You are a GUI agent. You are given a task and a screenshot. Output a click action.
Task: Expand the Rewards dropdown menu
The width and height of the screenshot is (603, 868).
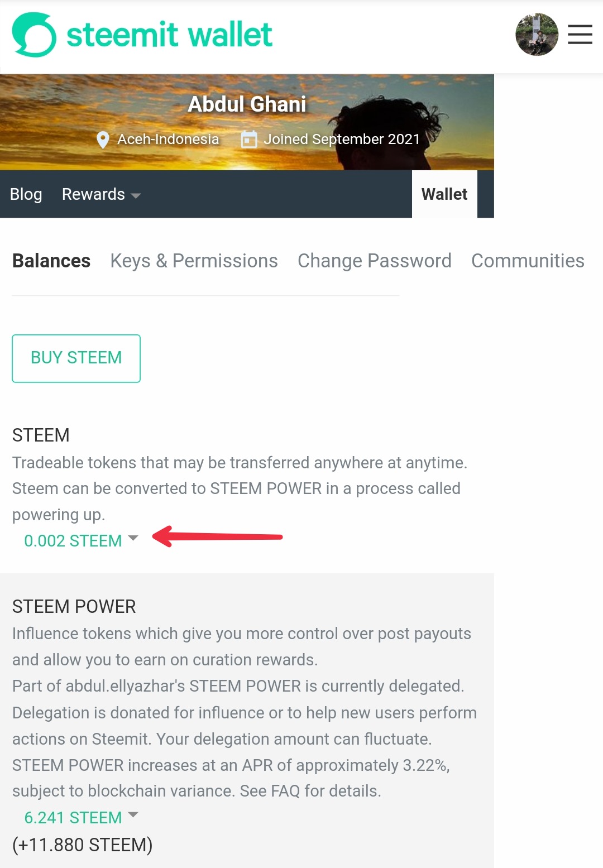pyautogui.click(x=101, y=194)
